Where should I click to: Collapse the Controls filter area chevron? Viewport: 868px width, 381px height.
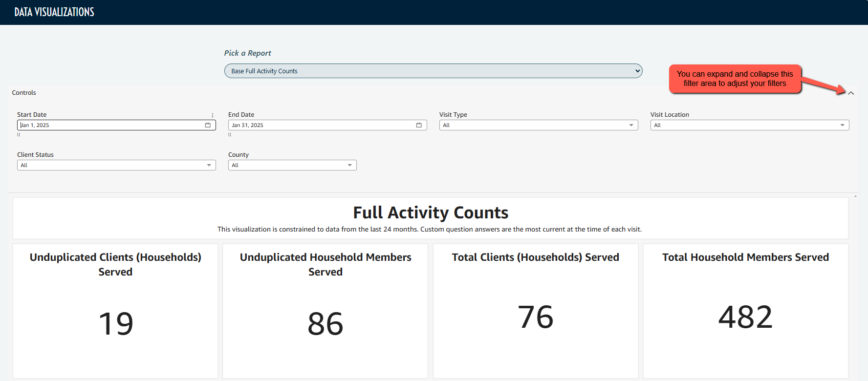851,93
